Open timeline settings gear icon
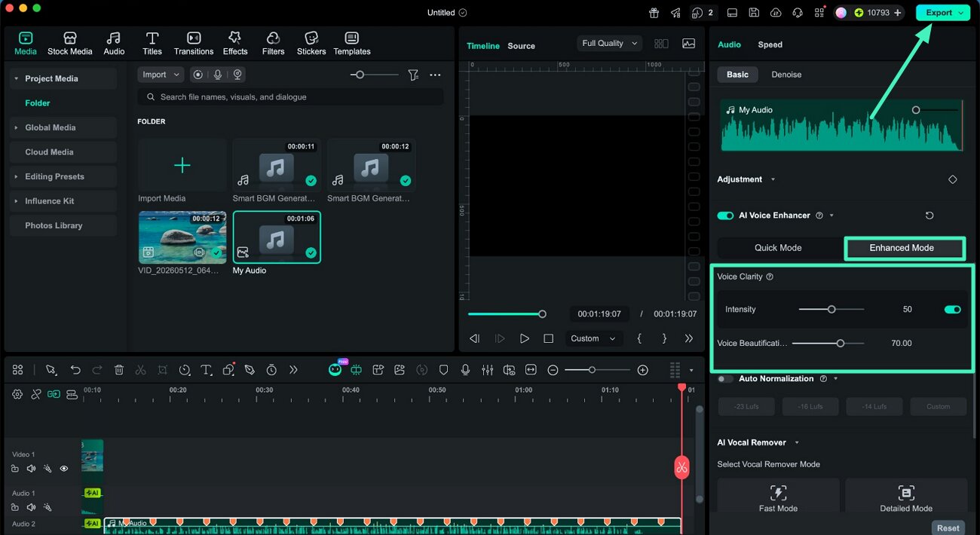 [x=17, y=394]
